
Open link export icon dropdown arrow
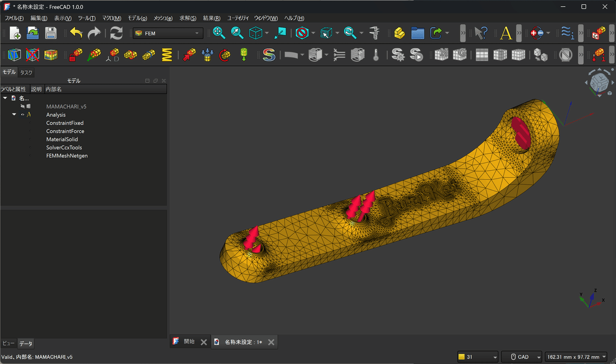click(x=447, y=33)
